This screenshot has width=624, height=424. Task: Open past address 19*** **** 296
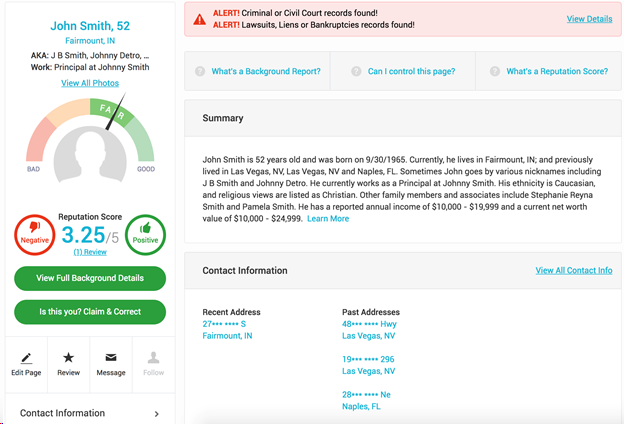coord(368,359)
